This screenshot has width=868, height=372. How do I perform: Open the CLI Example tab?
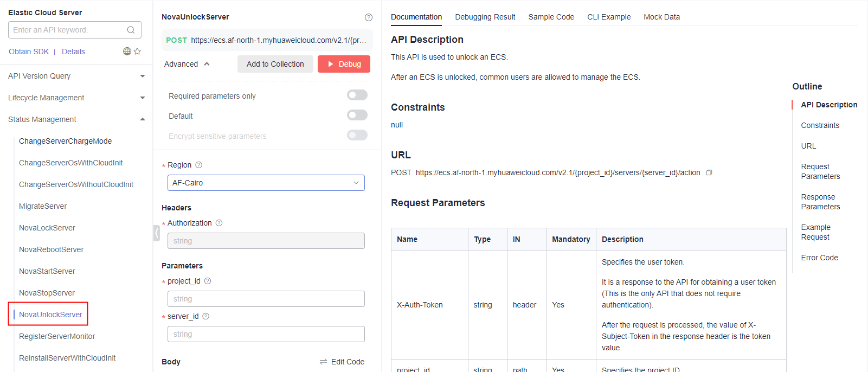point(609,17)
